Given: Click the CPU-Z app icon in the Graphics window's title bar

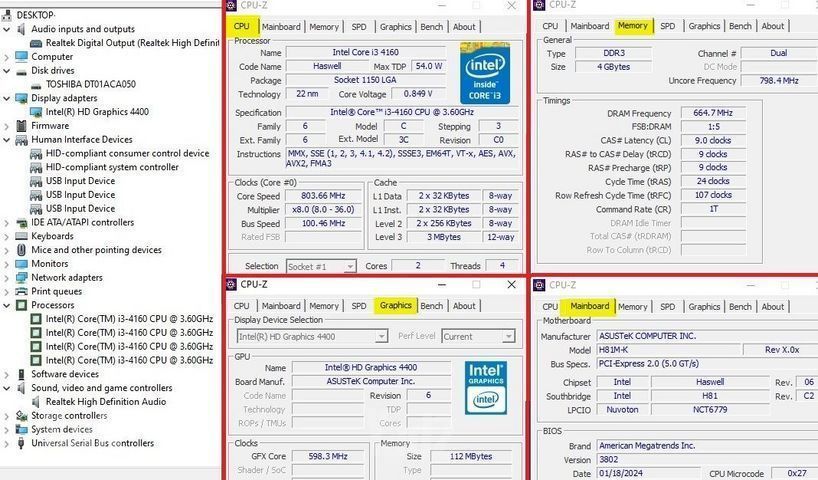Looking at the screenshot, I should pos(232,285).
